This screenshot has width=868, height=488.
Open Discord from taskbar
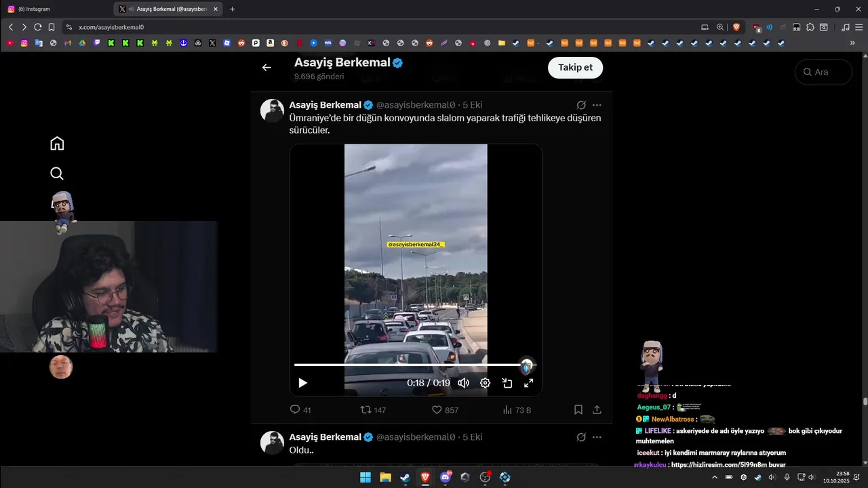[446, 477]
